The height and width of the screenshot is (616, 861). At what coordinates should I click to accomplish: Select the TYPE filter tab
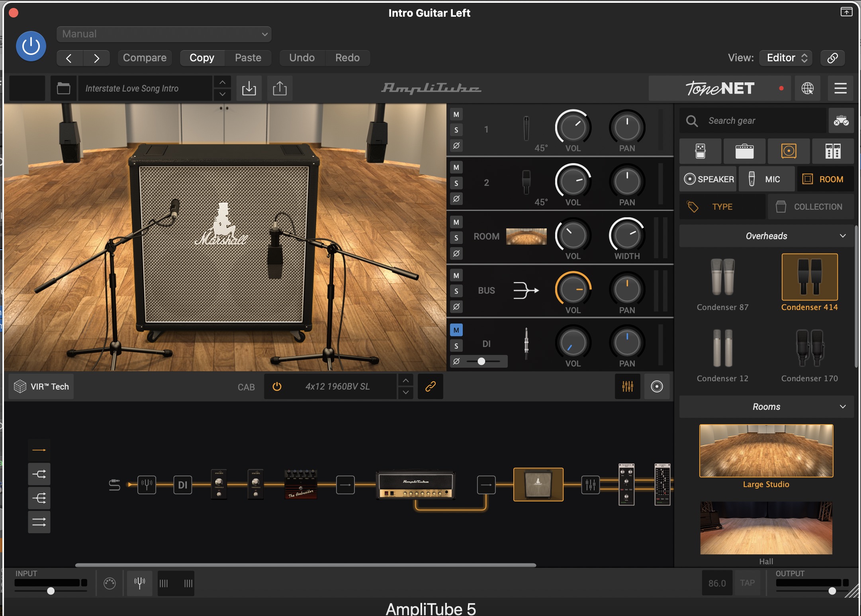click(x=722, y=207)
